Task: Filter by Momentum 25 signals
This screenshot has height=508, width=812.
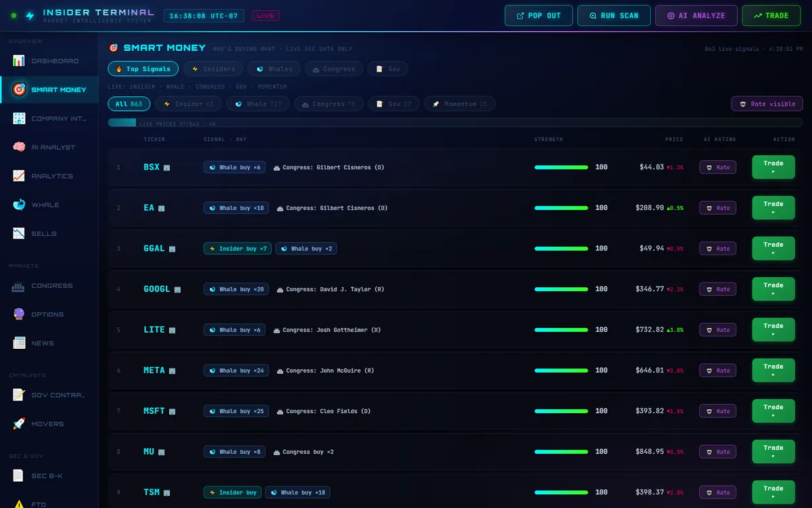Action: coord(460,104)
